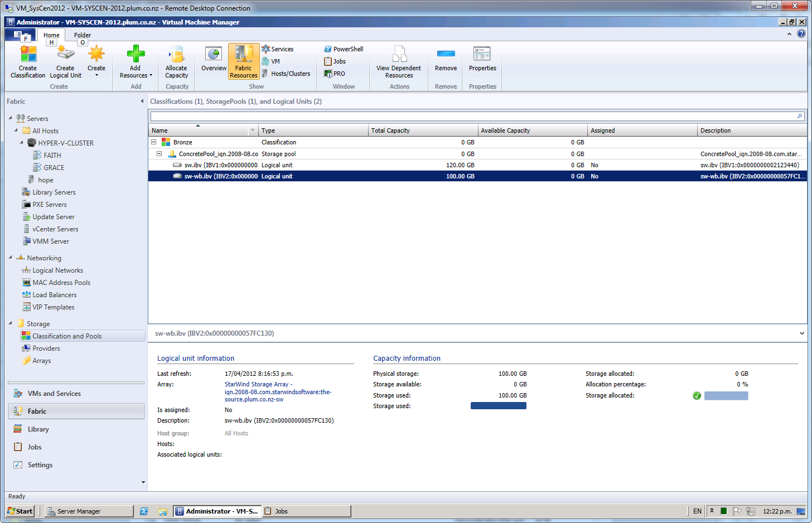
Task: Open the application file menu button
Action: (x=21, y=35)
